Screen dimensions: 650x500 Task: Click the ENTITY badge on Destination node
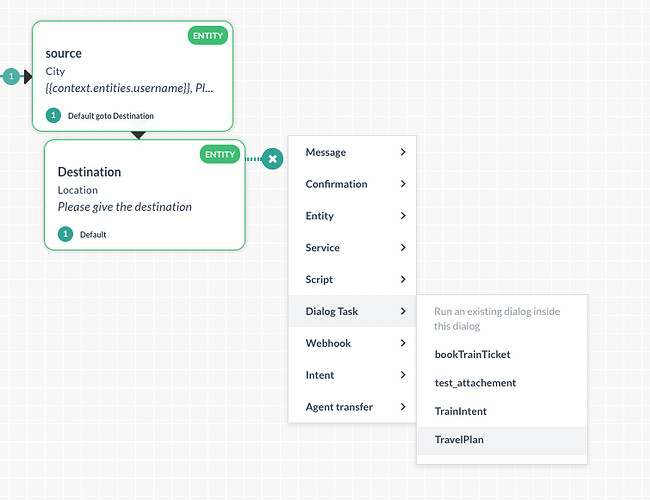pos(219,154)
